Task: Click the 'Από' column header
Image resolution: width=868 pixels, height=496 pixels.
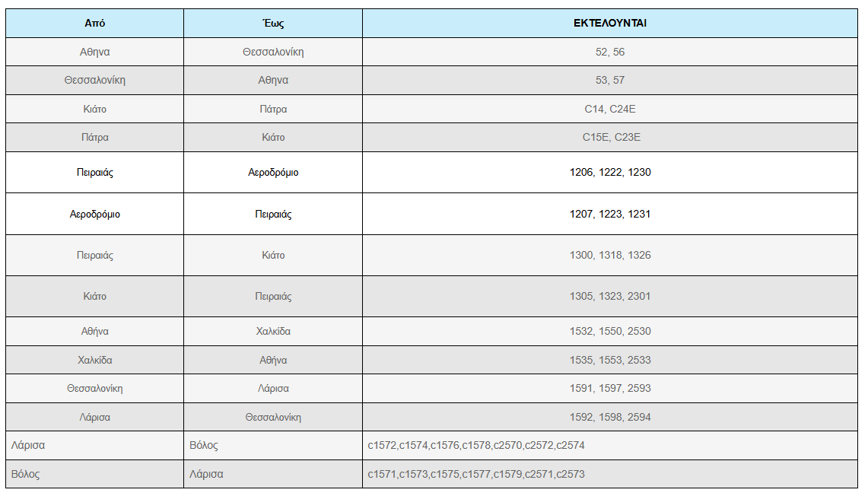Action: [94, 24]
